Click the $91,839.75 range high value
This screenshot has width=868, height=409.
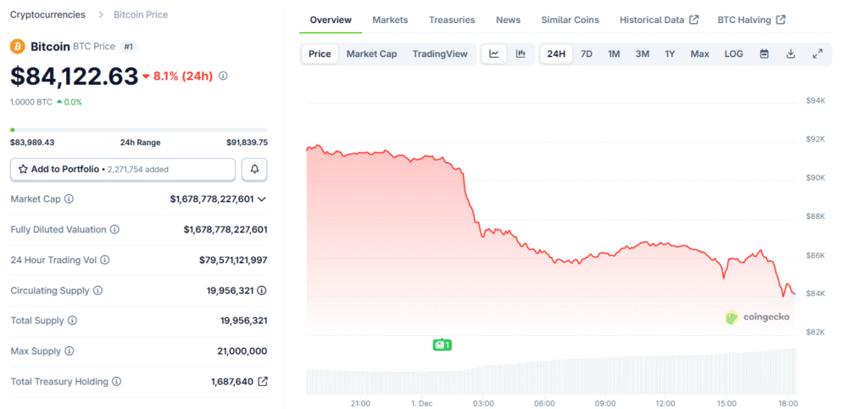[247, 143]
